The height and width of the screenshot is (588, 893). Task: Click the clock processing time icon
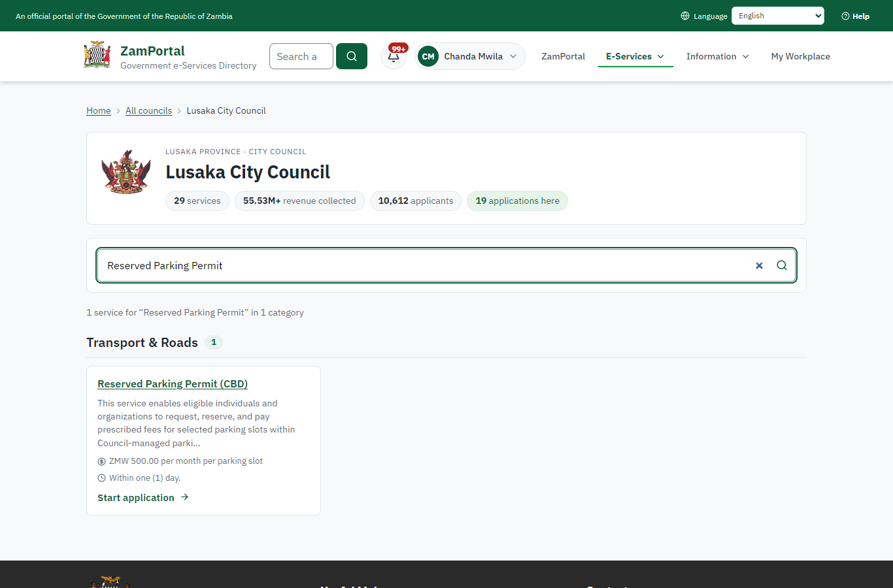(101, 478)
